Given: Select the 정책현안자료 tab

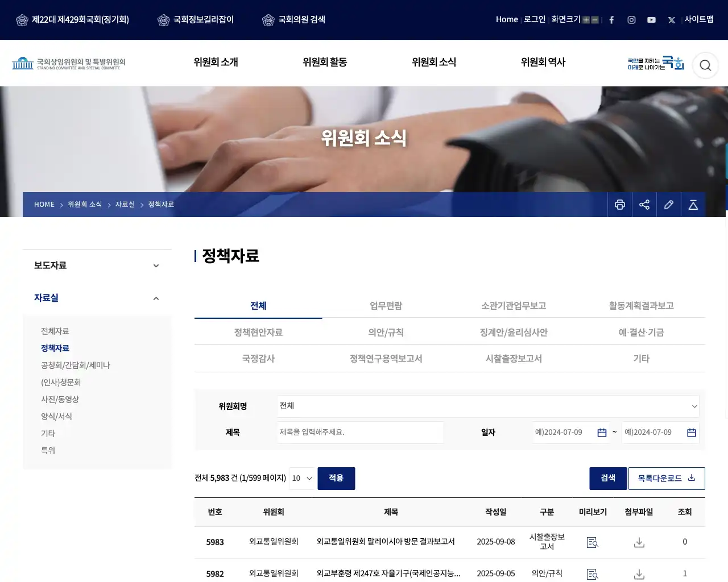Looking at the screenshot, I should point(258,332).
